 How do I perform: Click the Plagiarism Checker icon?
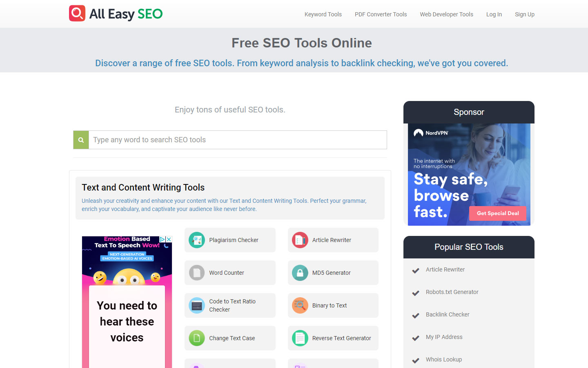pyautogui.click(x=197, y=240)
